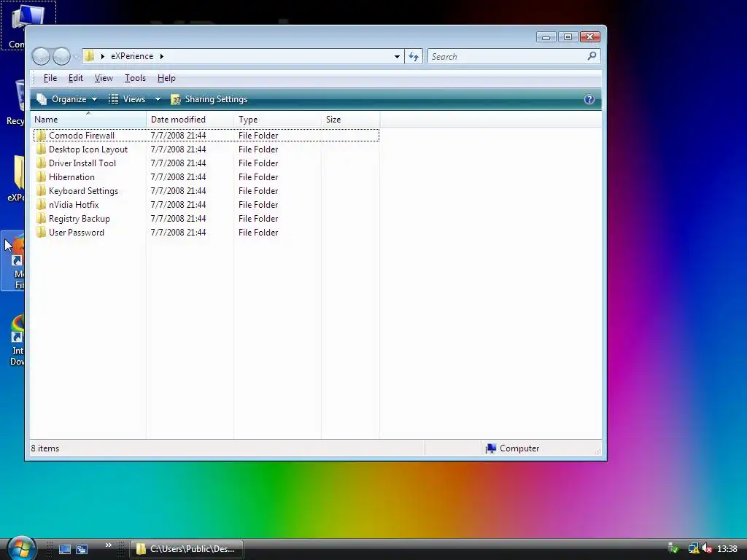Click the Forward navigation arrow button

(x=61, y=56)
